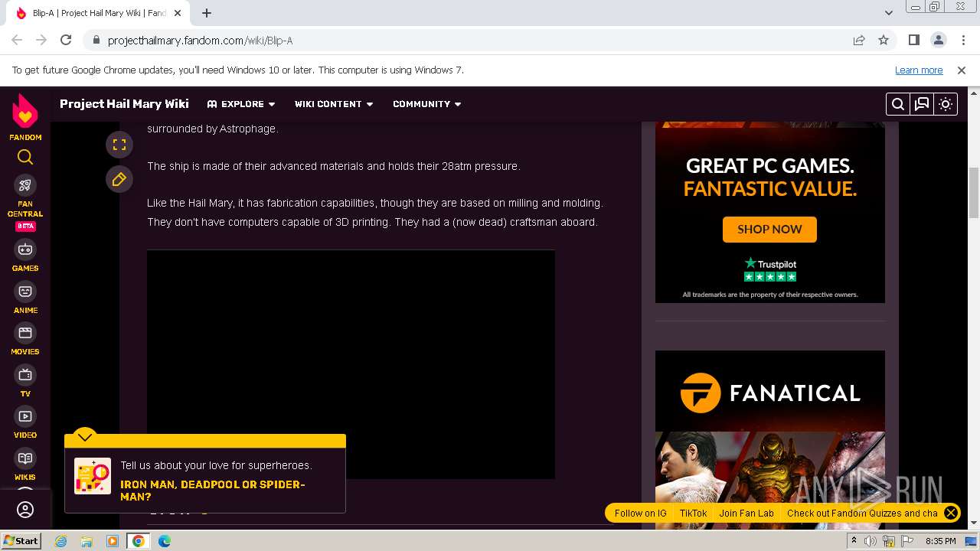Open the Windows Start menu

coord(21,540)
